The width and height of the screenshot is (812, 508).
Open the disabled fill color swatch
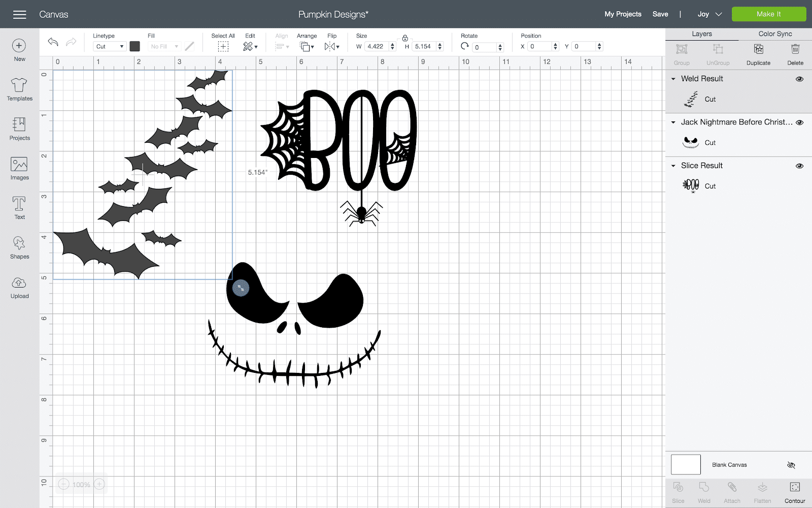point(189,46)
